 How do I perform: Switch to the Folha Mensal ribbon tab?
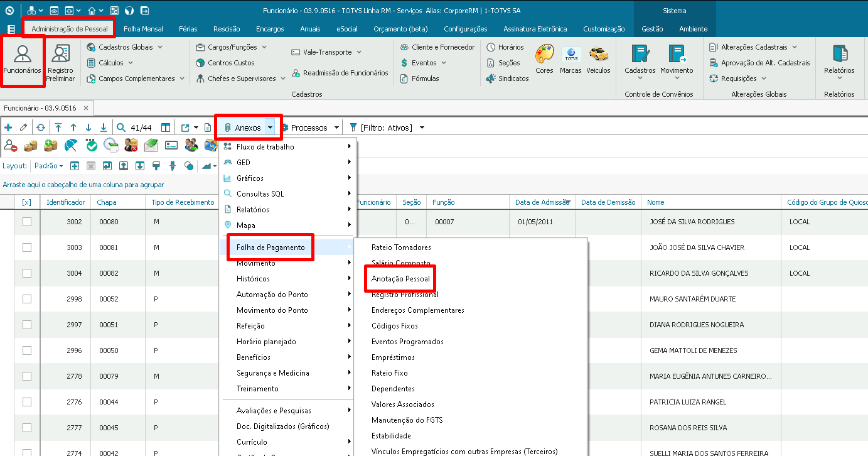[143, 29]
